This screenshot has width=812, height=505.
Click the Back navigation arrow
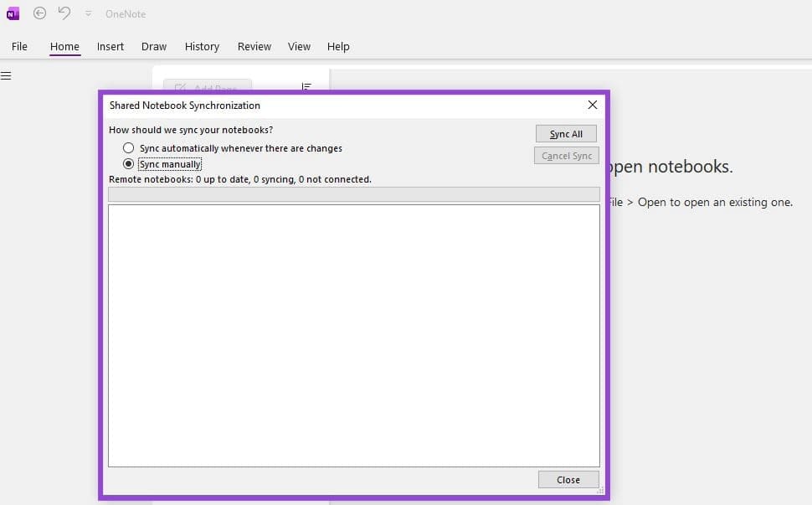(39, 13)
